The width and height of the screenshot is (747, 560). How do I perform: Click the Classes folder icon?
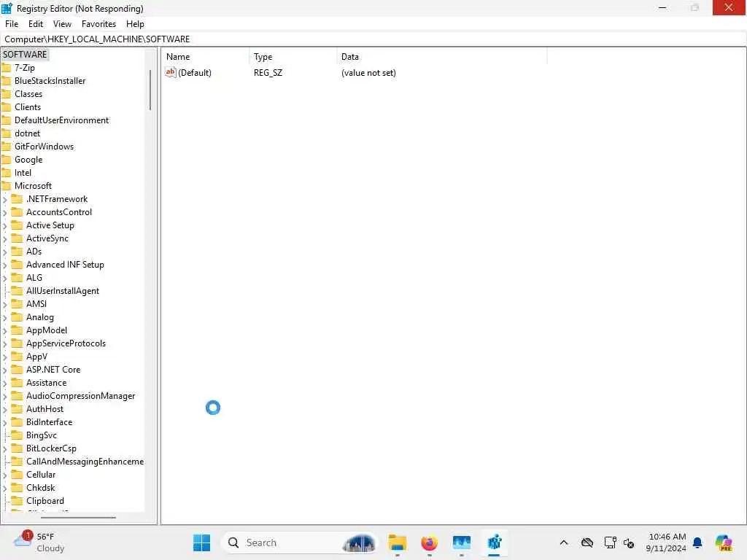click(6, 94)
